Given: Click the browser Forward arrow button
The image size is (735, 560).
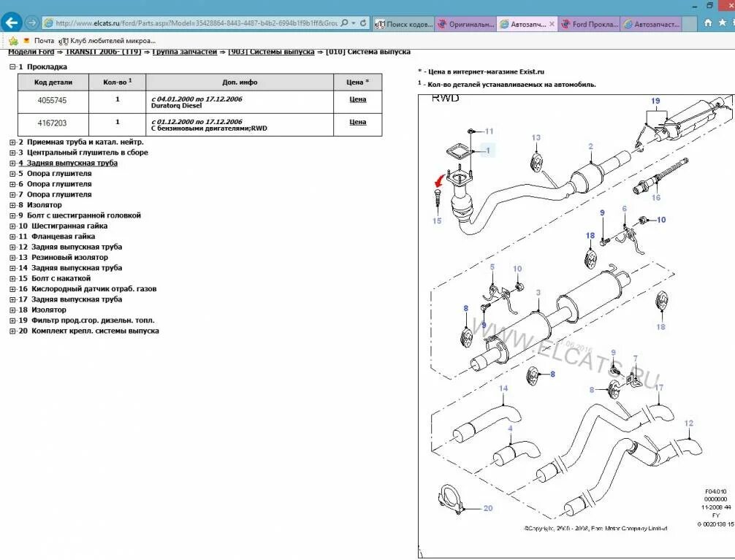Looking at the screenshot, I should [x=31, y=23].
